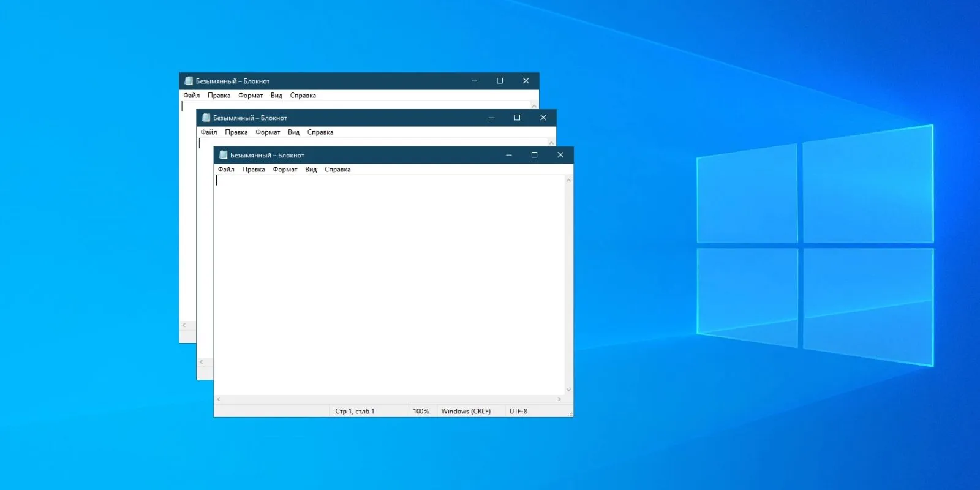
Task: Click rearmost window title "Безымянный – Блокнот"
Action: coord(233,81)
